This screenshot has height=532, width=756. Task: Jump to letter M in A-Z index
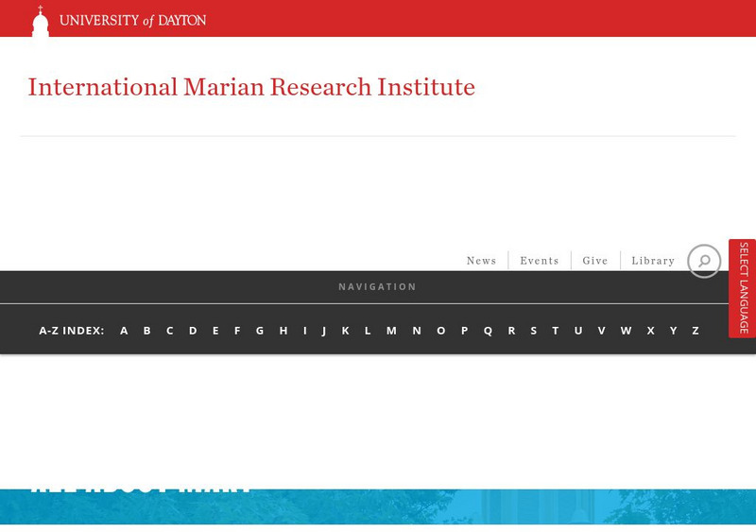(x=391, y=331)
